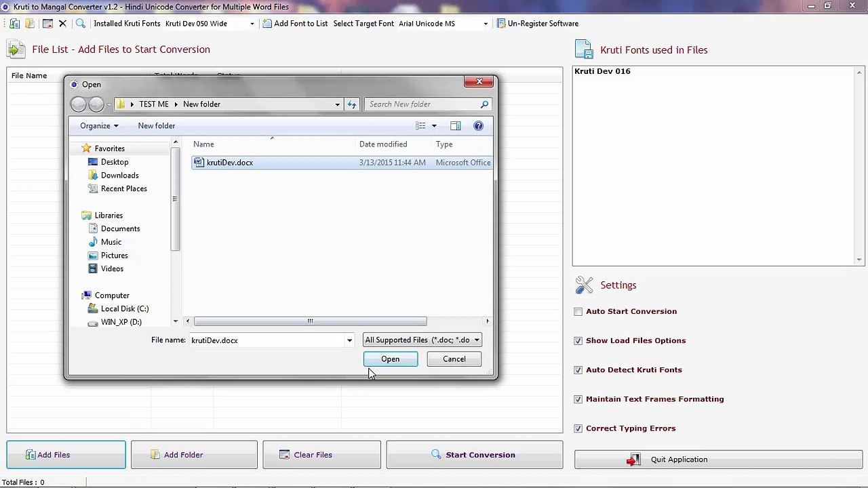Click the Add Files button
The height and width of the screenshot is (488, 868).
pyautogui.click(x=66, y=455)
